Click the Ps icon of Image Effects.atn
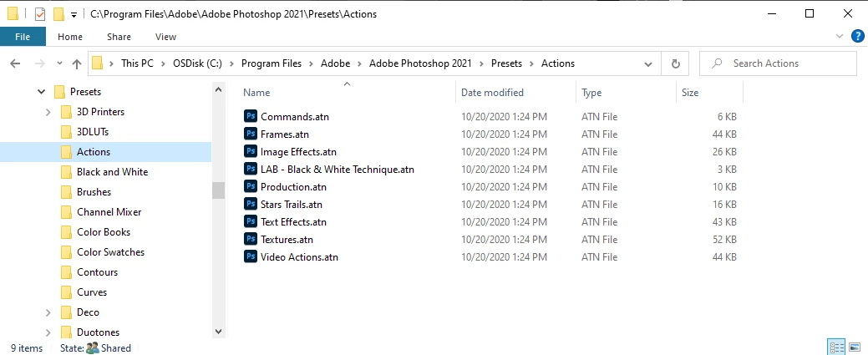868x355 pixels. pos(251,151)
